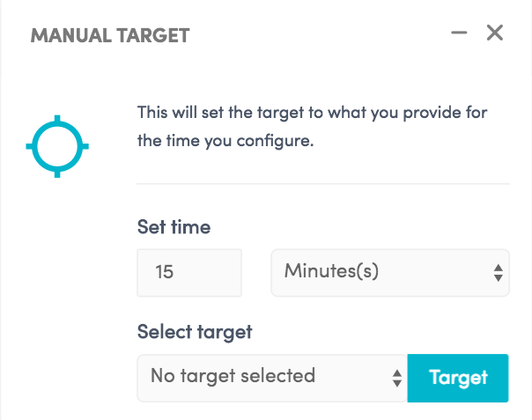Image resolution: width=532 pixels, height=420 pixels.
Task: Minimize the Manual Target panel
Action: pyautogui.click(x=459, y=33)
